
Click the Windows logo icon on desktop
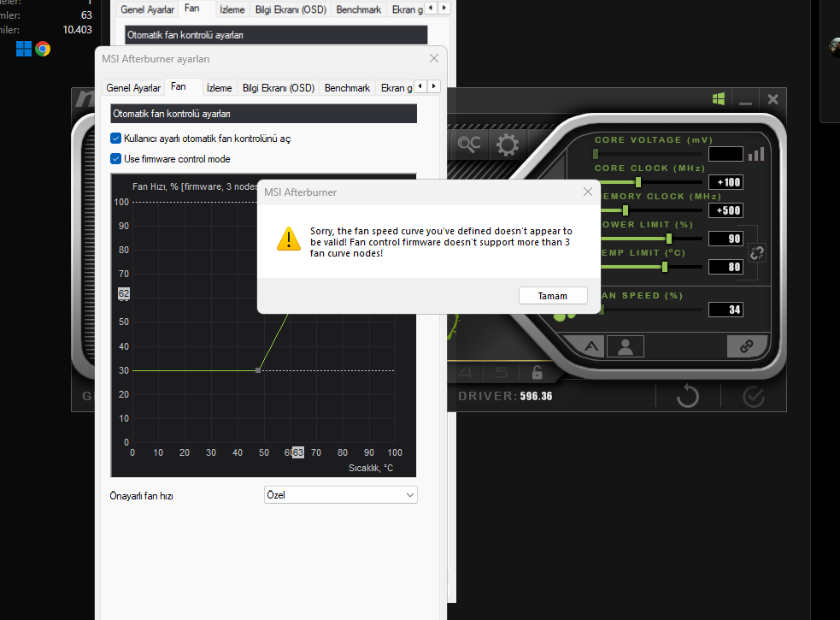pos(24,49)
